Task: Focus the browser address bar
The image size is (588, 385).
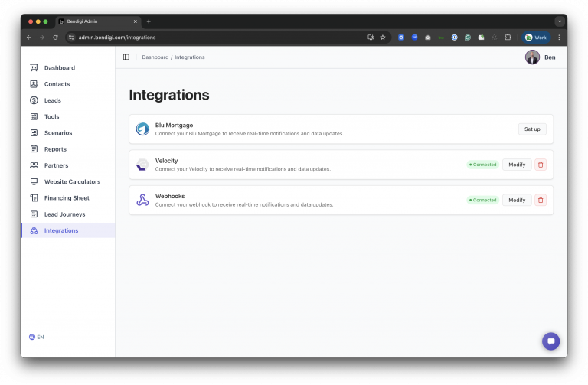Action: click(214, 37)
